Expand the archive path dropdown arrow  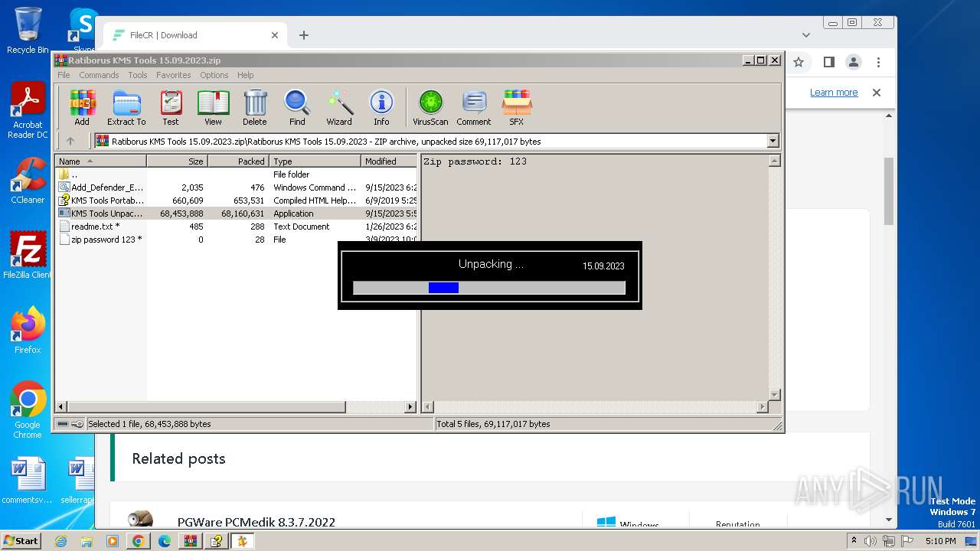click(x=773, y=141)
